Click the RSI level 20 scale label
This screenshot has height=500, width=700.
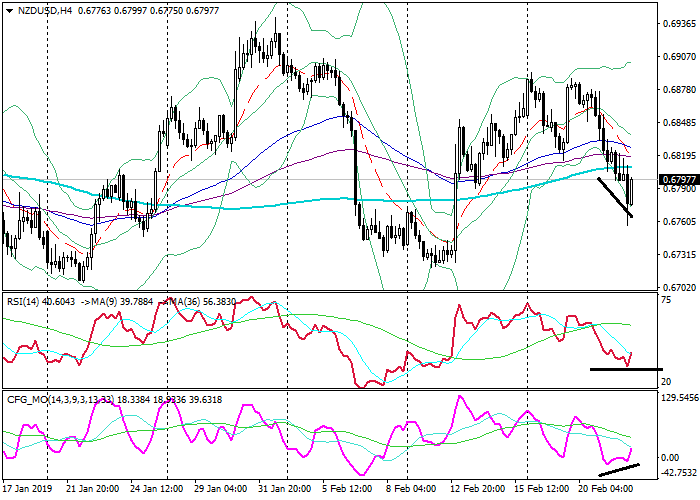[665, 382]
